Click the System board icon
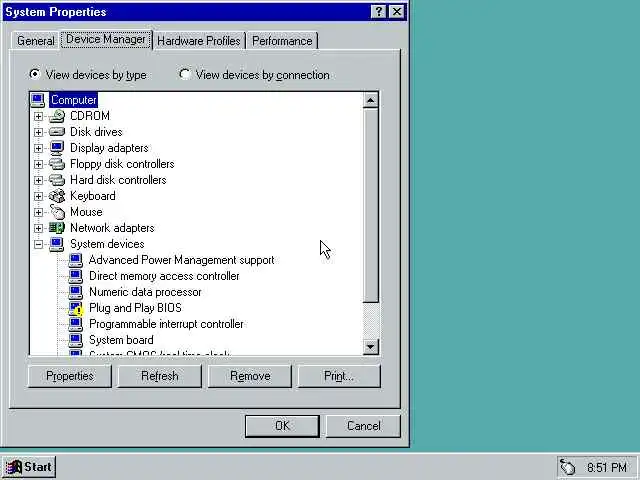This screenshot has height=480, width=640. pyautogui.click(x=76, y=340)
